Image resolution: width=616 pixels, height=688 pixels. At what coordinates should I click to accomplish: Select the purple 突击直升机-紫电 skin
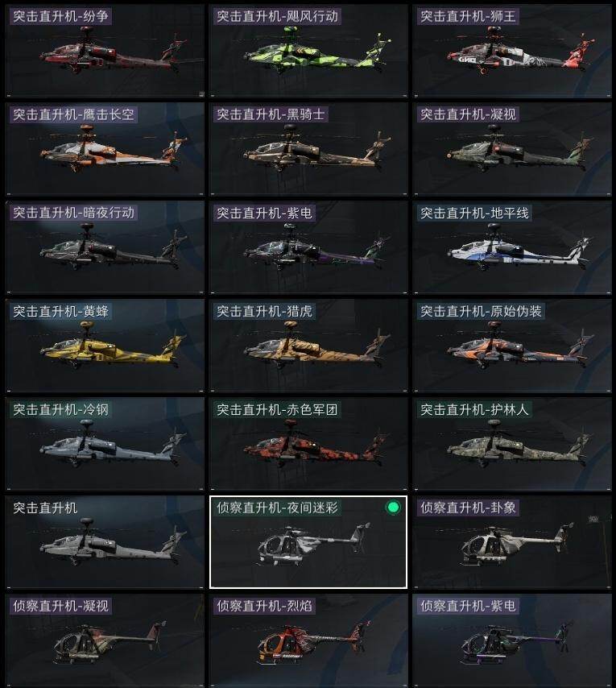pos(308,247)
